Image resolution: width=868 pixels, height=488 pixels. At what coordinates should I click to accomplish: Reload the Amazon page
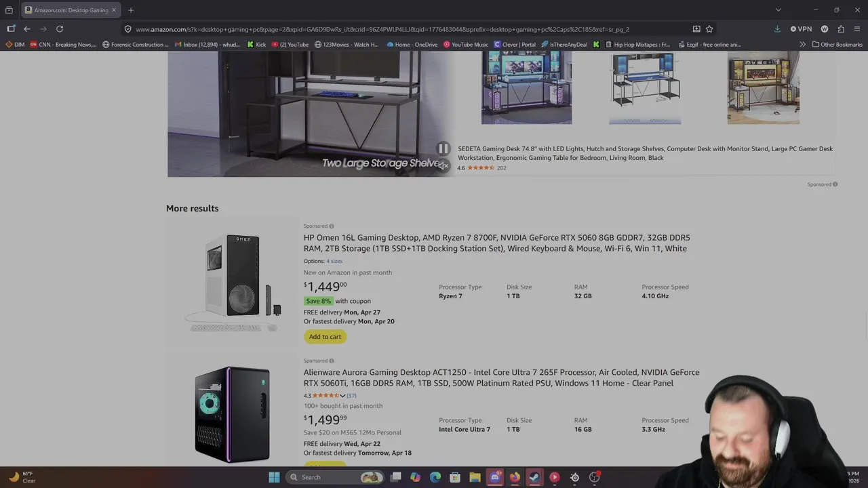[x=60, y=29]
